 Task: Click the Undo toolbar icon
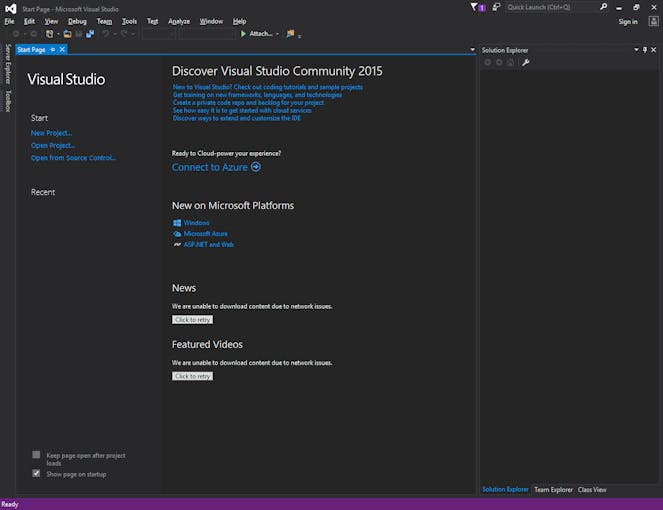click(x=106, y=33)
